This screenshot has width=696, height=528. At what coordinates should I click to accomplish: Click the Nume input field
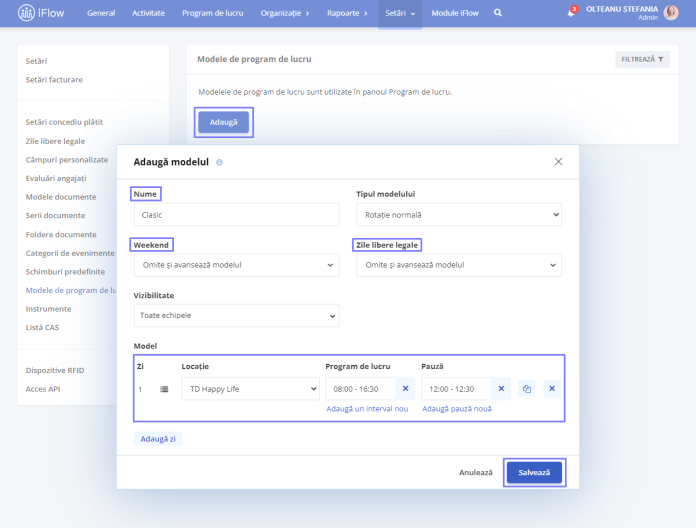click(236, 215)
